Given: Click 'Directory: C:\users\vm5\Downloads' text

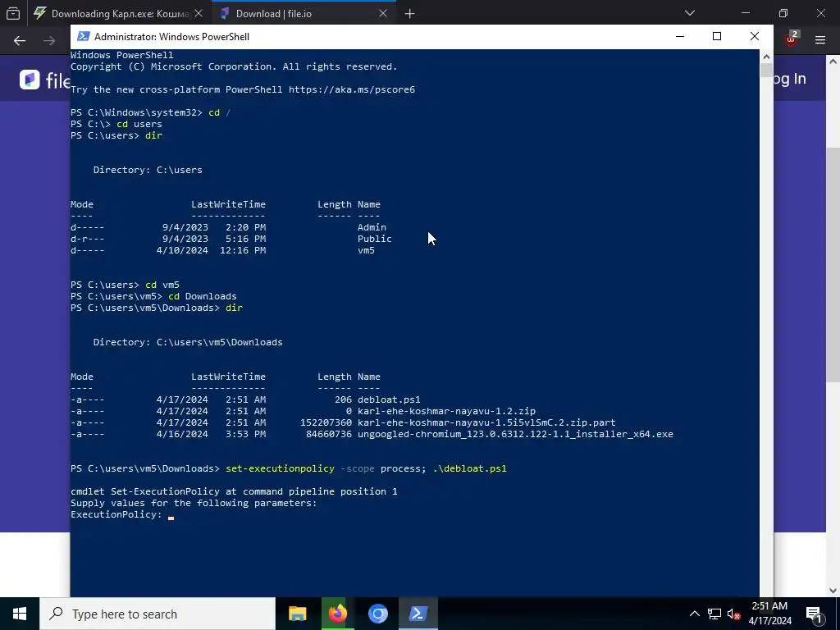Looking at the screenshot, I should pos(188,342).
